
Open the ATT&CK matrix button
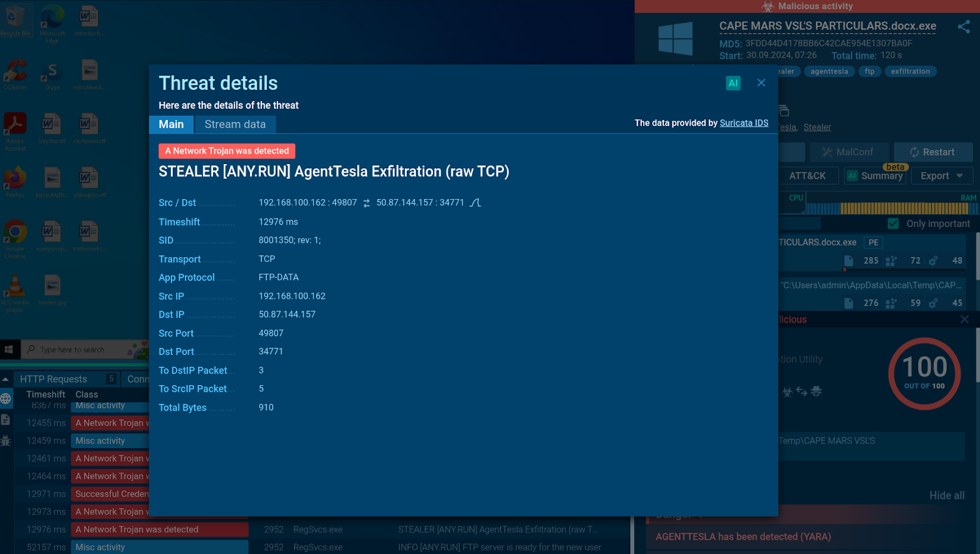pyautogui.click(x=807, y=176)
